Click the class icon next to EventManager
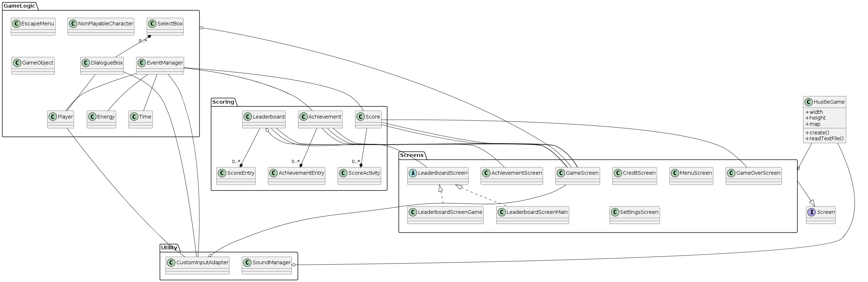The height and width of the screenshot is (282, 868). (x=142, y=63)
